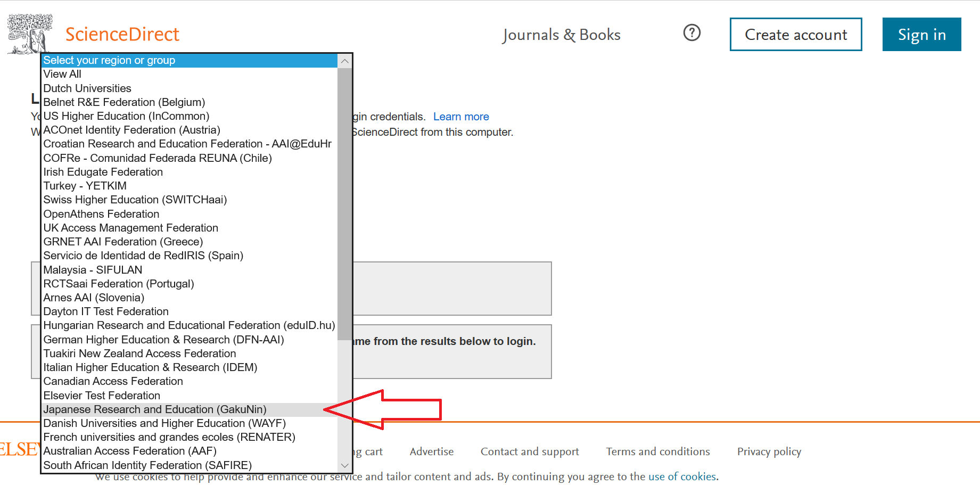Follow the Learn more link
Viewport: 980px width, 485px height.
pos(461,117)
